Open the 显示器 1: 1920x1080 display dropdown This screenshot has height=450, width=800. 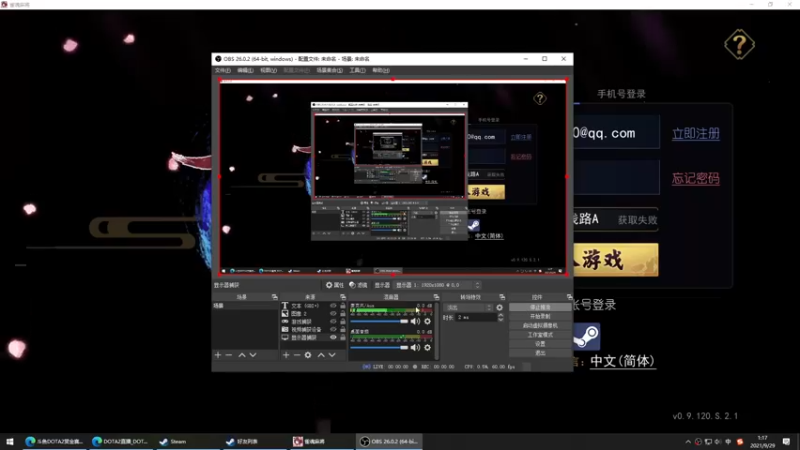[438, 285]
